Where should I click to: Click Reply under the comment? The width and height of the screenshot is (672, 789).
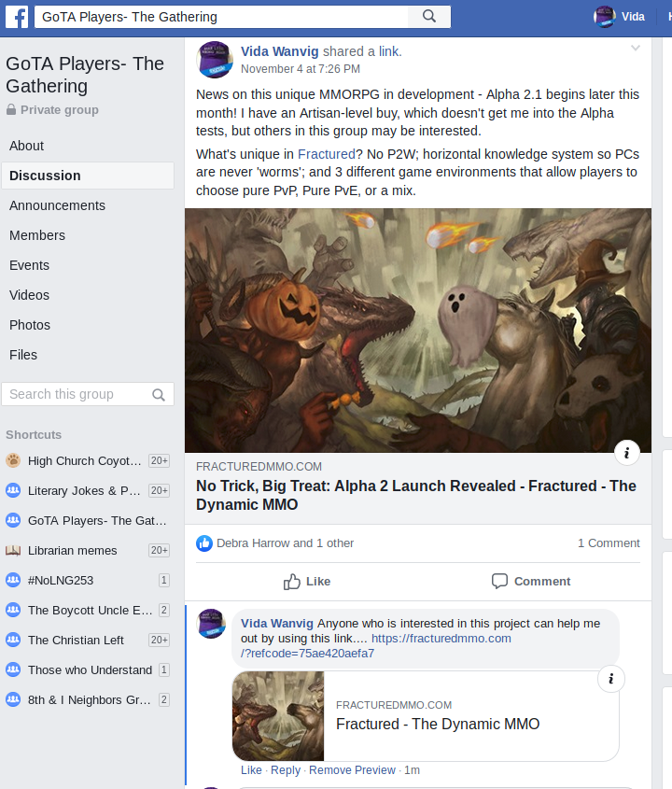(286, 770)
